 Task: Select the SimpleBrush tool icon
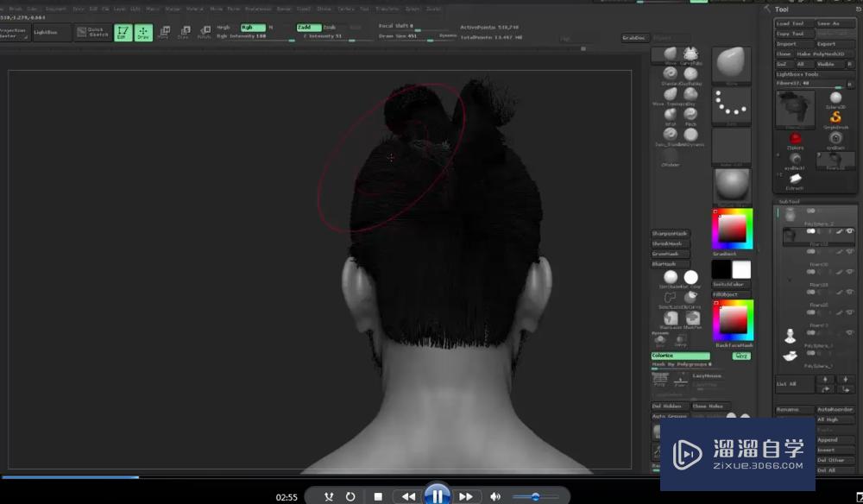click(x=835, y=117)
